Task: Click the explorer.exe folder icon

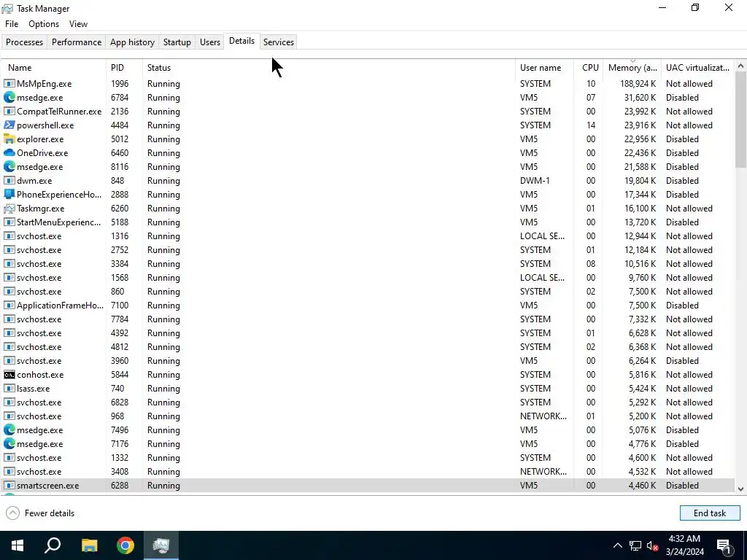Action: pos(9,139)
